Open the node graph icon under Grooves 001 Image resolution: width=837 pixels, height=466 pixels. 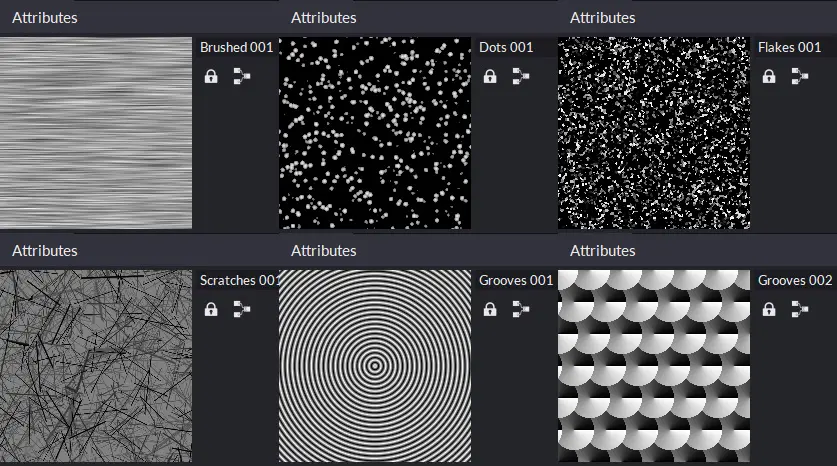pyautogui.click(x=521, y=309)
